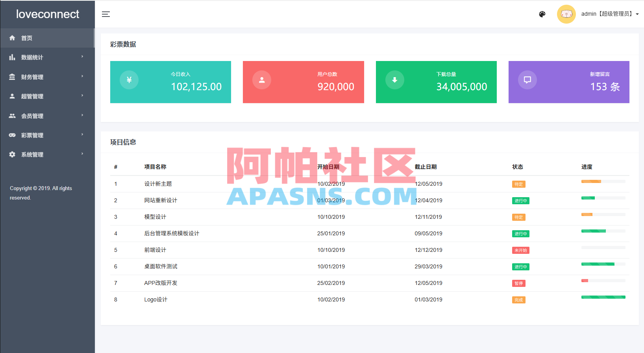Open the 会员管理 menu item
This screenshot has width=644, height=353.
[47, 116]
